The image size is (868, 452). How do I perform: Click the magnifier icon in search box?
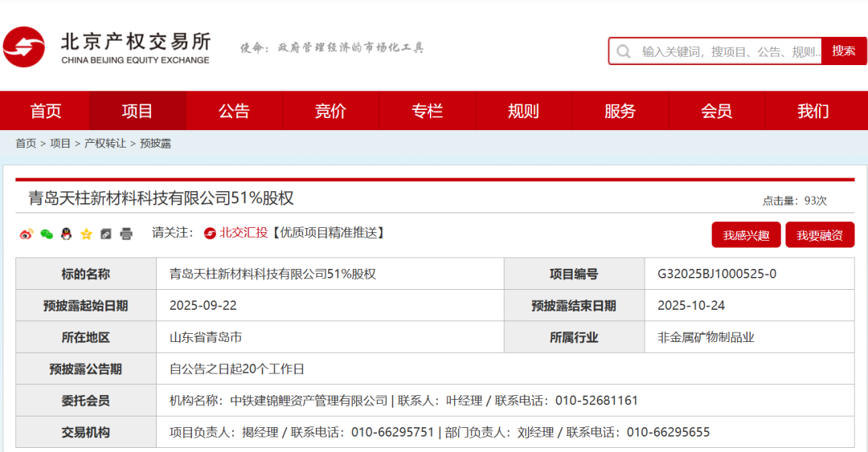(624, 51)
